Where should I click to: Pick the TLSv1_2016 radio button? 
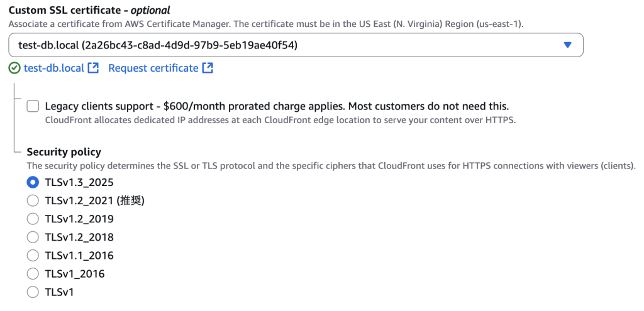tap(33, 274)
